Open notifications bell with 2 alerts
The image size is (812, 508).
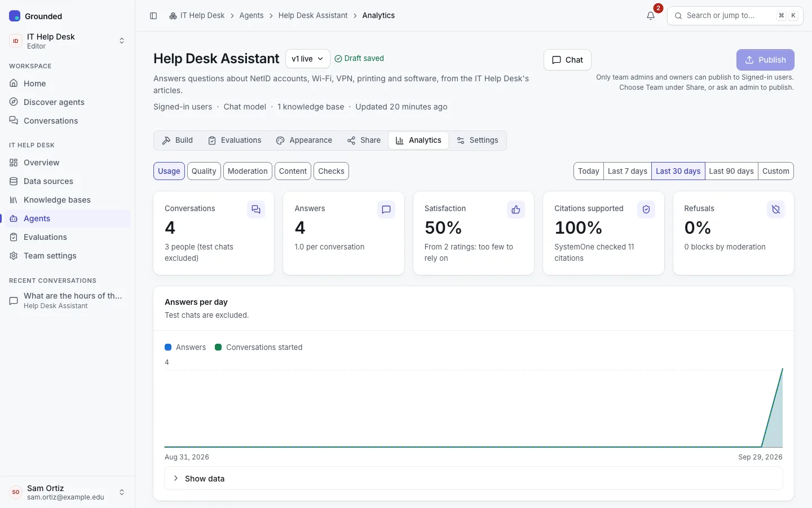pyautogui.click(x=651, y=16)
